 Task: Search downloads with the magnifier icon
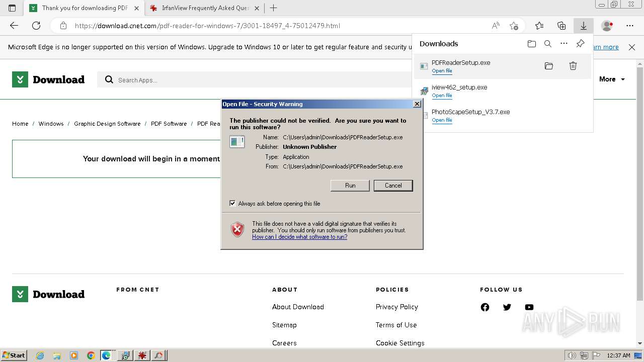tap(548, 44)
